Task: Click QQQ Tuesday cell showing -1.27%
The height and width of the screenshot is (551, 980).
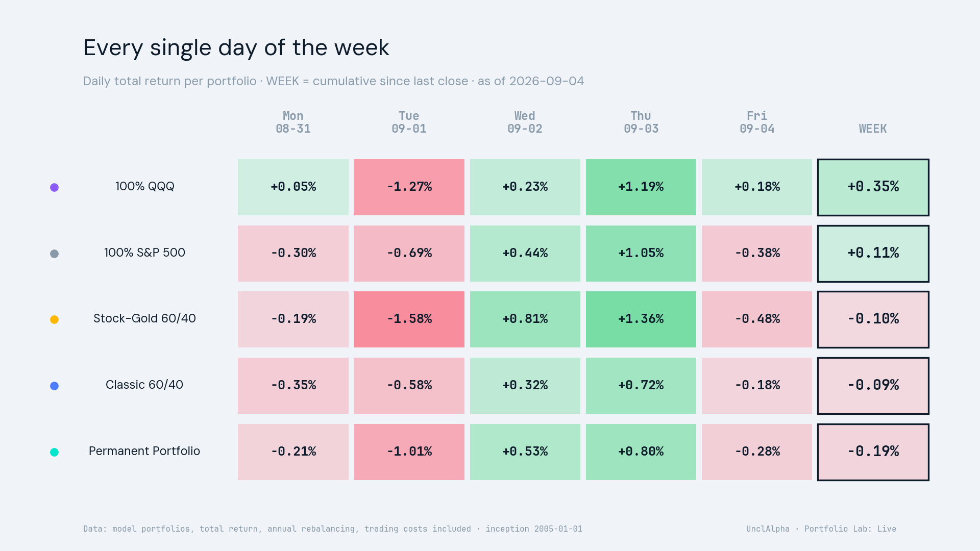Action: [409, 187]
